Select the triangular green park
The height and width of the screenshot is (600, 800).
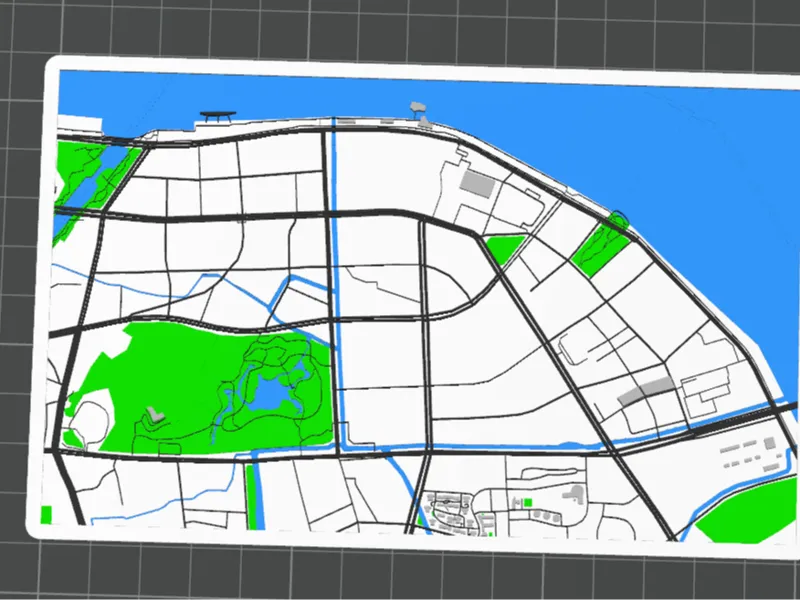click(505, 248)
